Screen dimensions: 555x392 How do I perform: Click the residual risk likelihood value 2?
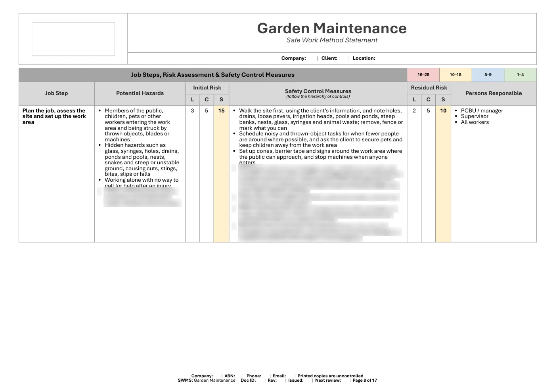pyautogui.click(x=414, y=111)
